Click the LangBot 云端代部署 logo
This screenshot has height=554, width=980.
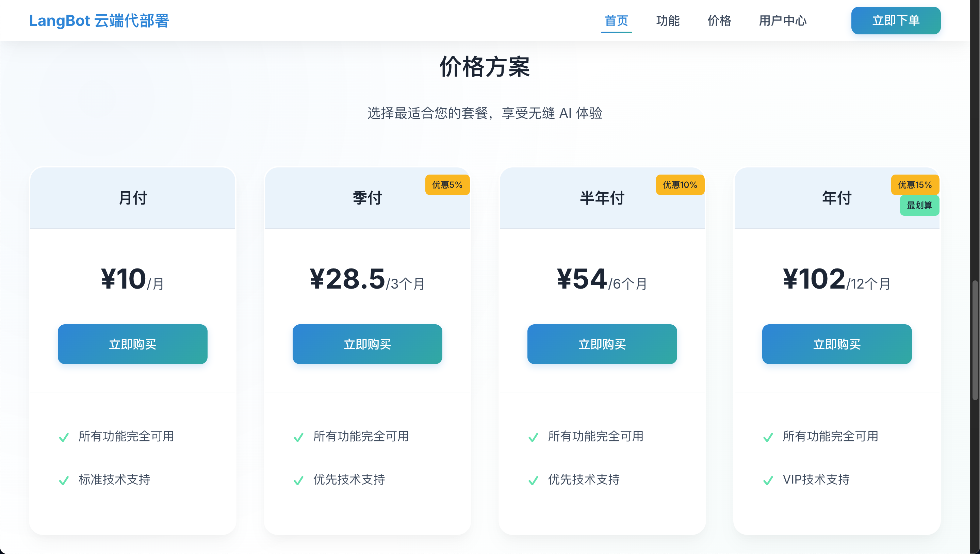tap(99, 20)
